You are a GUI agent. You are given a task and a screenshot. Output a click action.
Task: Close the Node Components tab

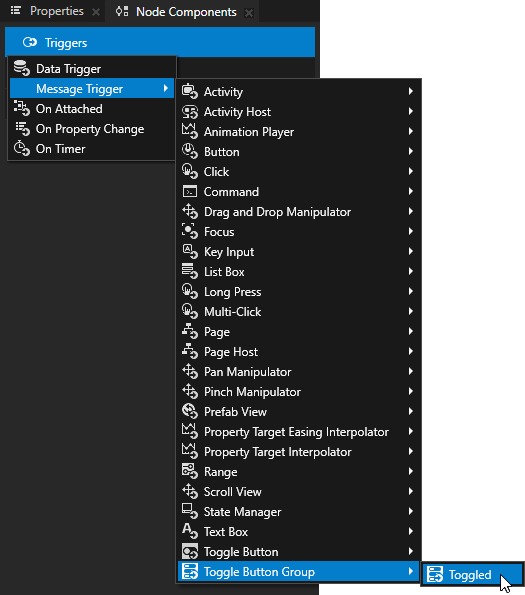[x=249, y=13]
